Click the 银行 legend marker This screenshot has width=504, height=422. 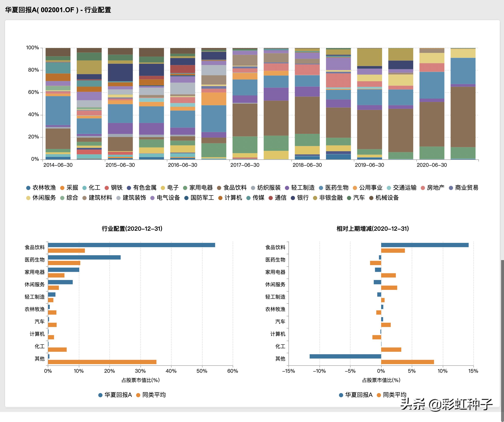(x=293, y=198)
